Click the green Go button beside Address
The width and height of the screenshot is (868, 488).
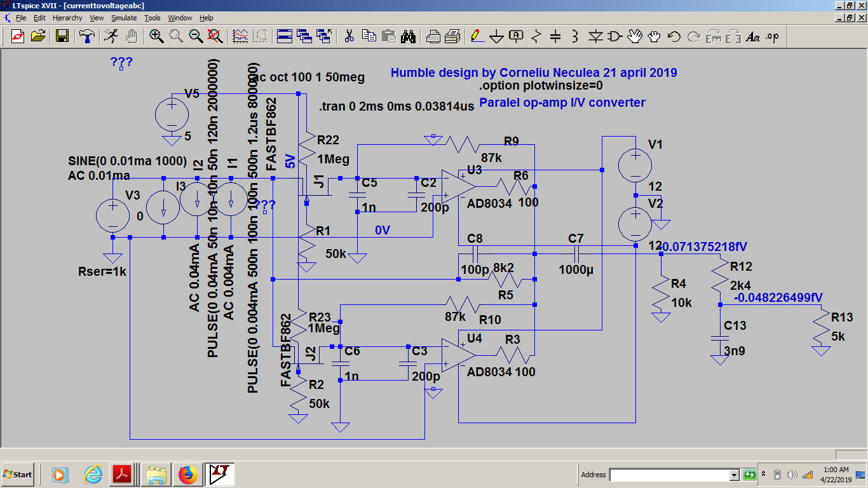point(749,475)
